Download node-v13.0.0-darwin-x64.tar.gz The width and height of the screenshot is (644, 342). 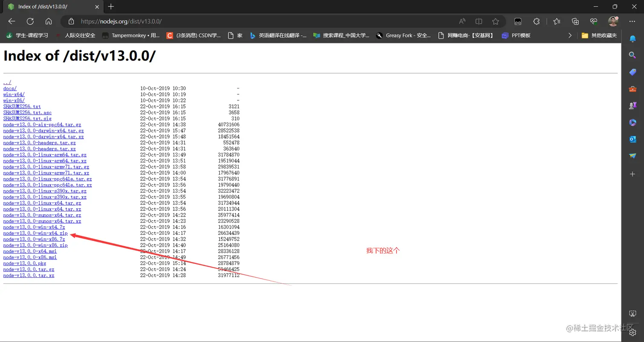coord(43,131)
